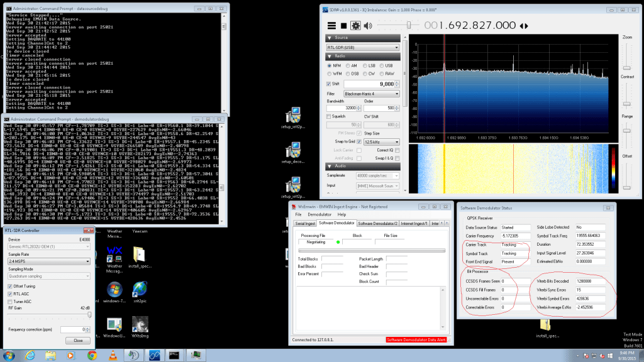The image size is (644, 362).
Task: Collapse the Audio panel header
Action: [363, 166]
